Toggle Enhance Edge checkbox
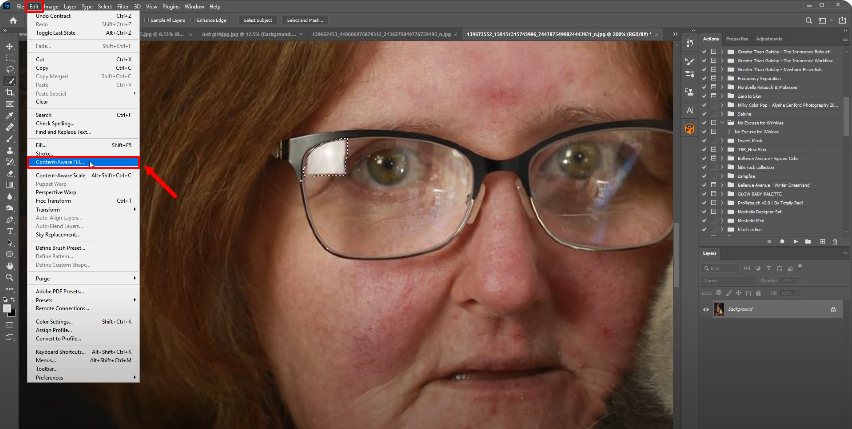The image size is (852, 429). pos(192,21)
